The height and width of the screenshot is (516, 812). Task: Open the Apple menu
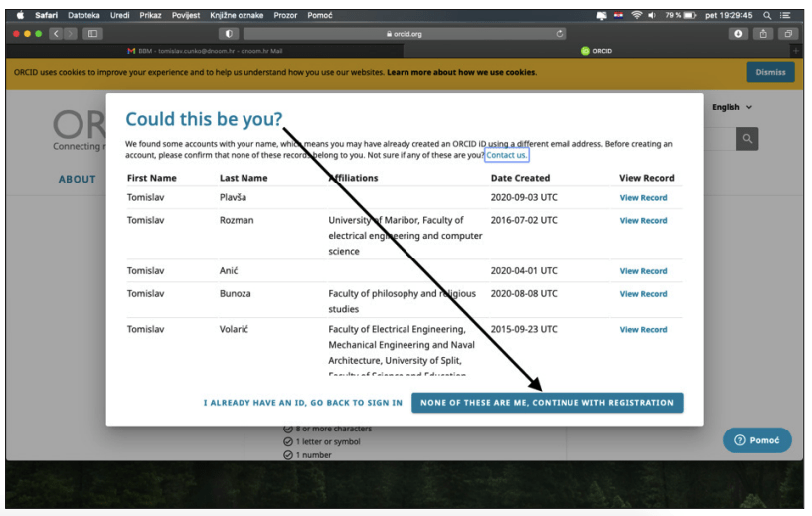[x=20, y=15]
